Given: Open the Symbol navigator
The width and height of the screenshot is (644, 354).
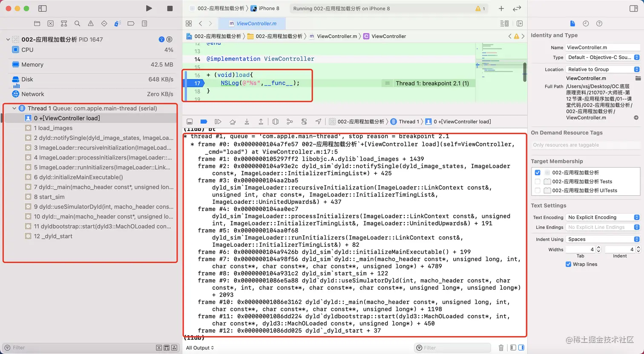Looking at the screenshot, I should [64, 24].
